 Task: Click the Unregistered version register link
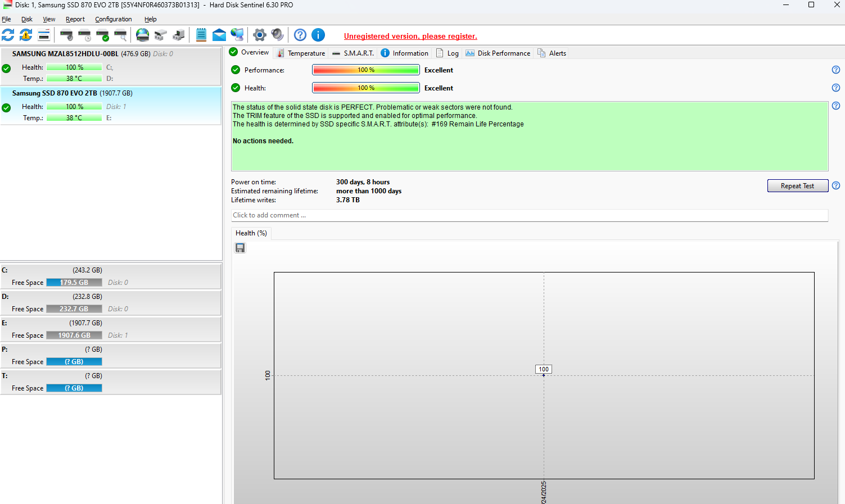pos(410,37)
